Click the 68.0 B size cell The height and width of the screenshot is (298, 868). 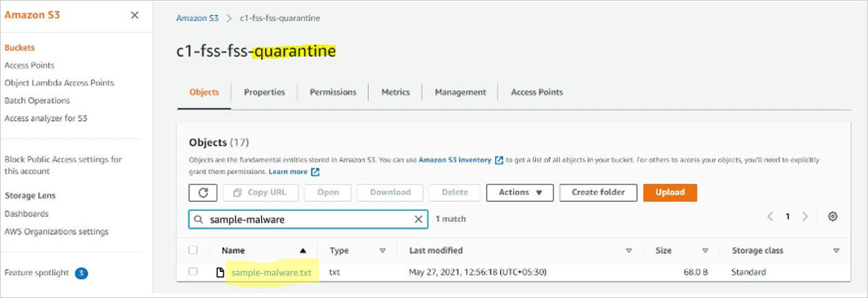point(695,273)
